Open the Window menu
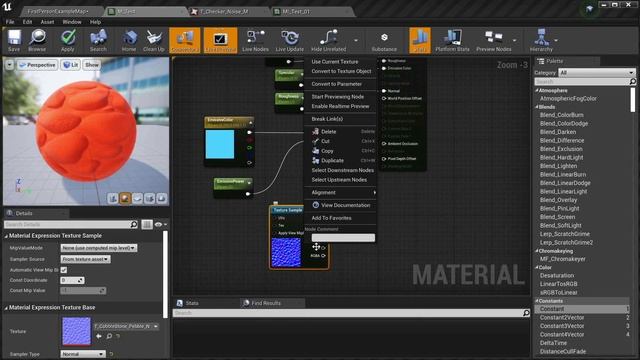This screenshot has height=360, width=640. pos(72,22)
